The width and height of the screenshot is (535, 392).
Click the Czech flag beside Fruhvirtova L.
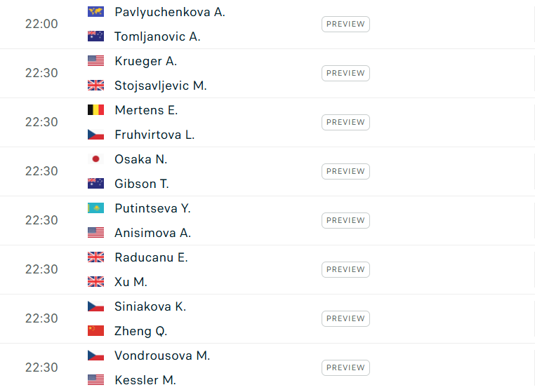point(96,135)
